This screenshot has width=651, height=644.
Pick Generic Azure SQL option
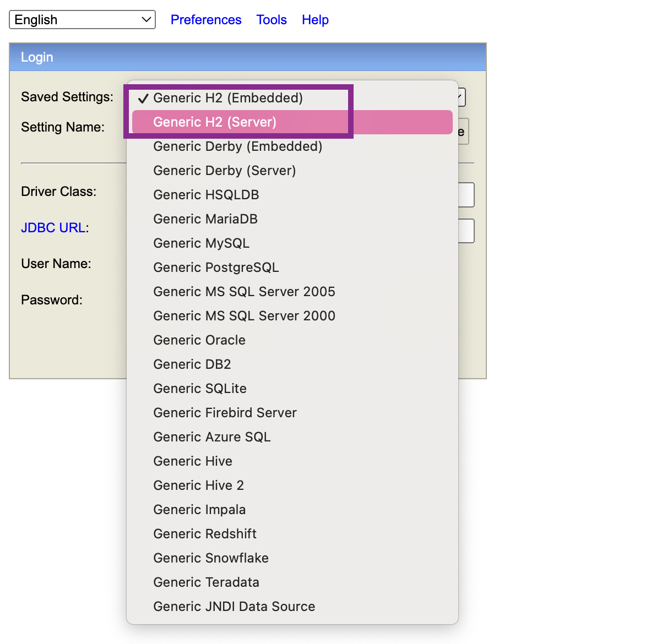click(x=292, y=436)
